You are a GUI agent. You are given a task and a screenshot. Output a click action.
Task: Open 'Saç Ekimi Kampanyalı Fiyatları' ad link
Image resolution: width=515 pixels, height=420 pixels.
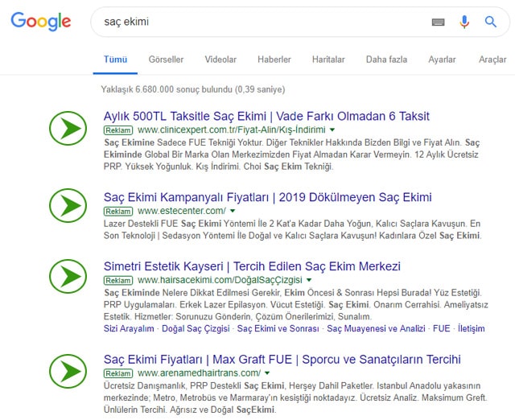click(x=267, y=197)
